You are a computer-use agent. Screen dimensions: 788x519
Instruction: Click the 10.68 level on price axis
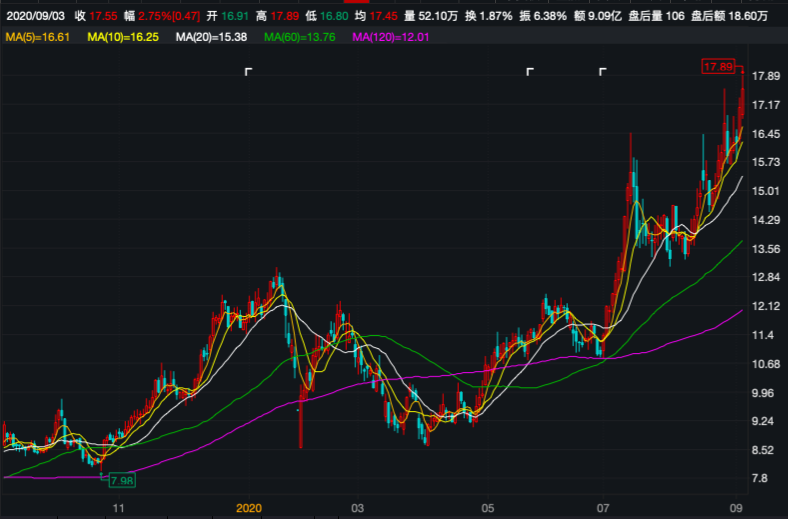click(765, 364)
